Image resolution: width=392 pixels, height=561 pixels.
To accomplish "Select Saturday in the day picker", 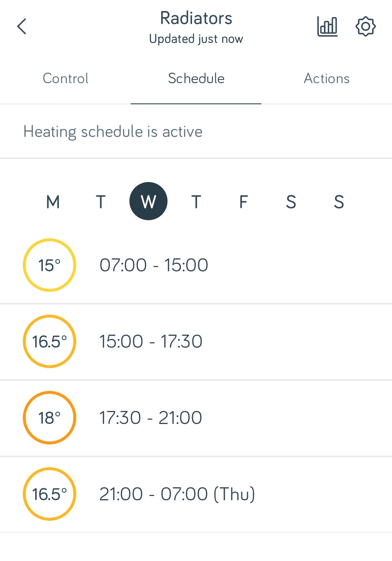I will pos(291,202).
